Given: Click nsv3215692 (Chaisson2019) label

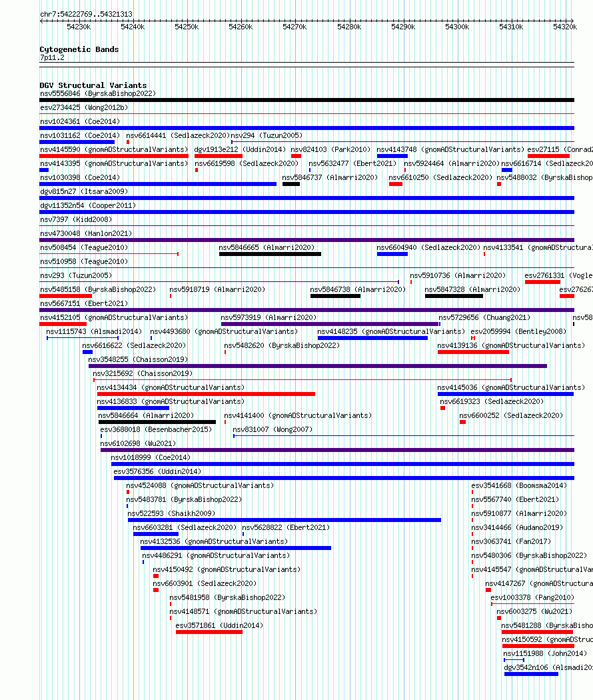Looking at the screenshot, I should (143, 373).
